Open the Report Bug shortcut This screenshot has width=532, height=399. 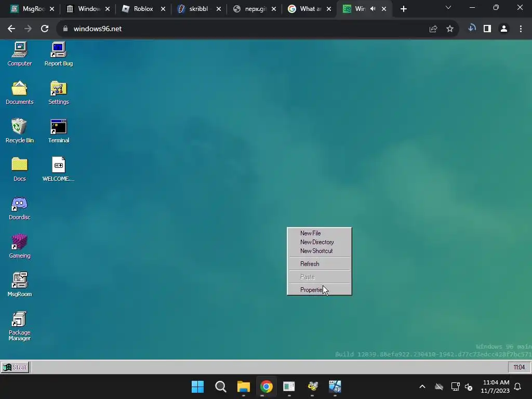59,54
